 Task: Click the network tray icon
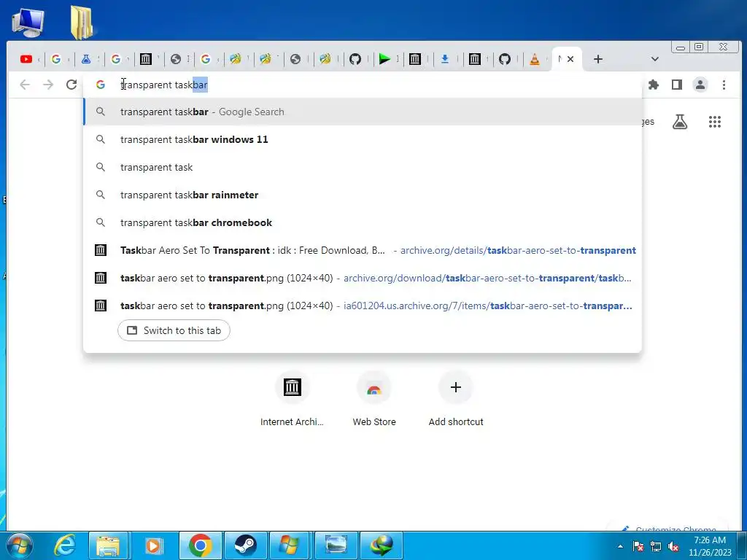click(x=656, y=546)
